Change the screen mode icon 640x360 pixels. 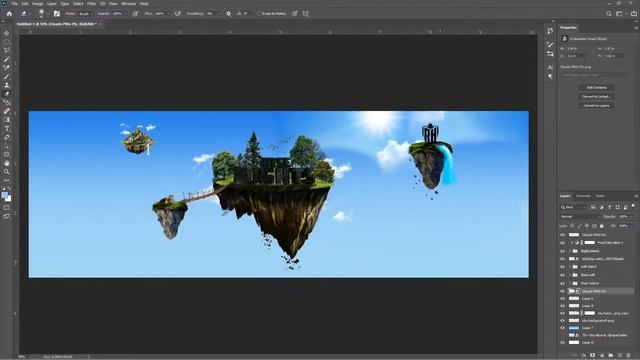[7, 216]
